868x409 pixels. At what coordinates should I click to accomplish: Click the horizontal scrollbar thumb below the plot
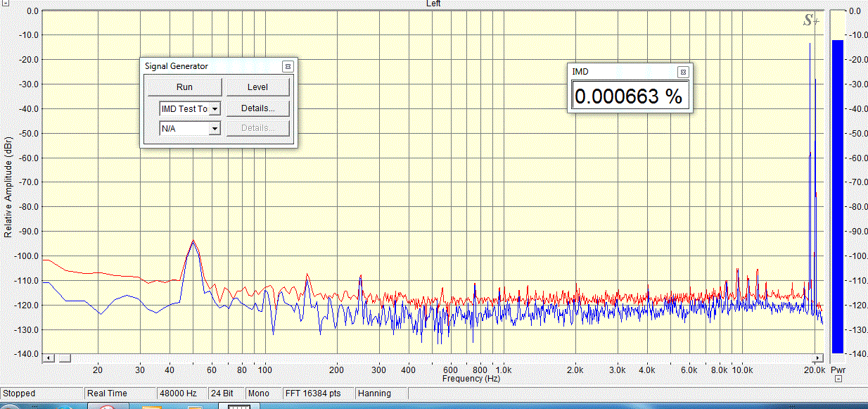point(65,358)
